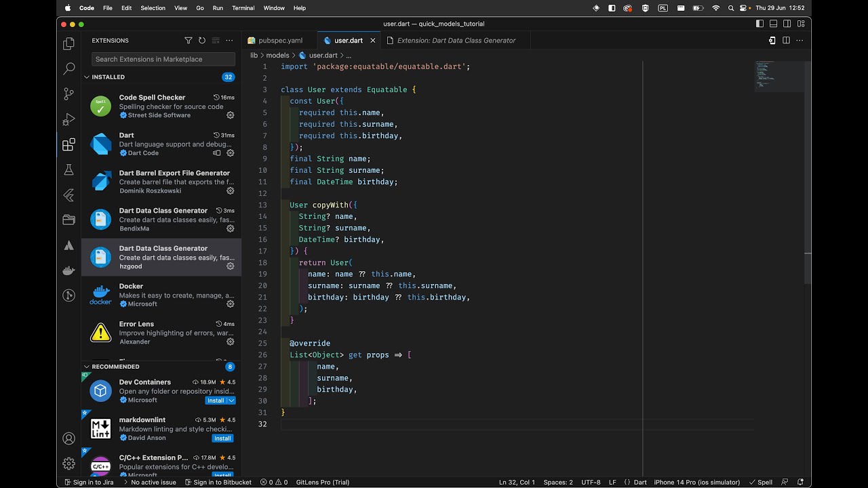Click Sign in to Jira
This screenshot has height=488, width=868.
(88, 483)
